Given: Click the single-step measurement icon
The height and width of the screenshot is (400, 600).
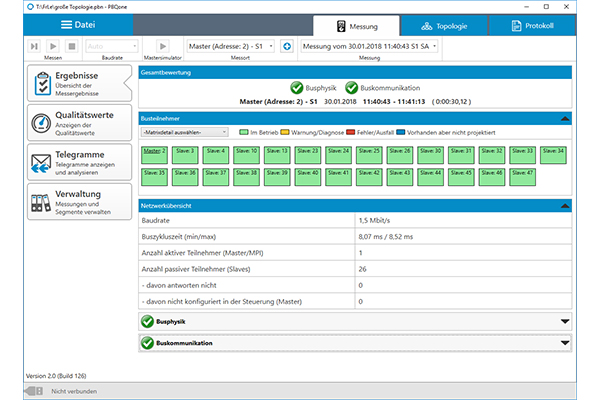Looking at the screenshot, I should tap(34, 46).
